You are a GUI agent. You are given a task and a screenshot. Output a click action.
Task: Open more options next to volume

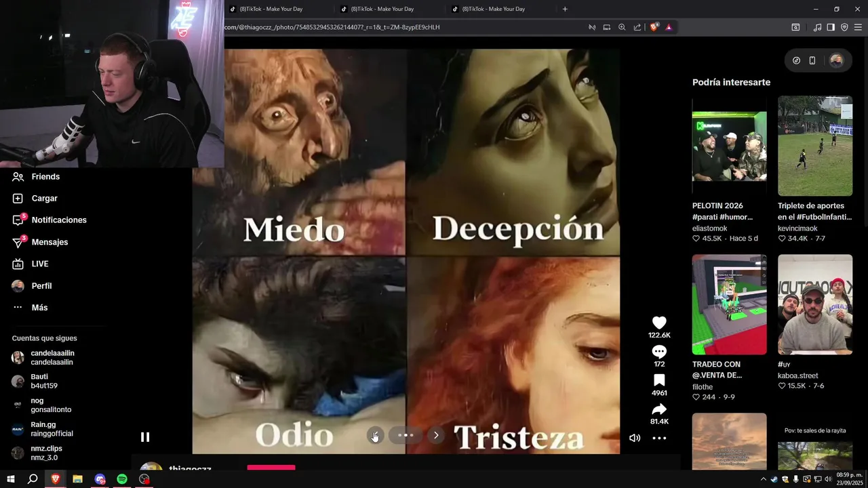(x=659, y=438)
